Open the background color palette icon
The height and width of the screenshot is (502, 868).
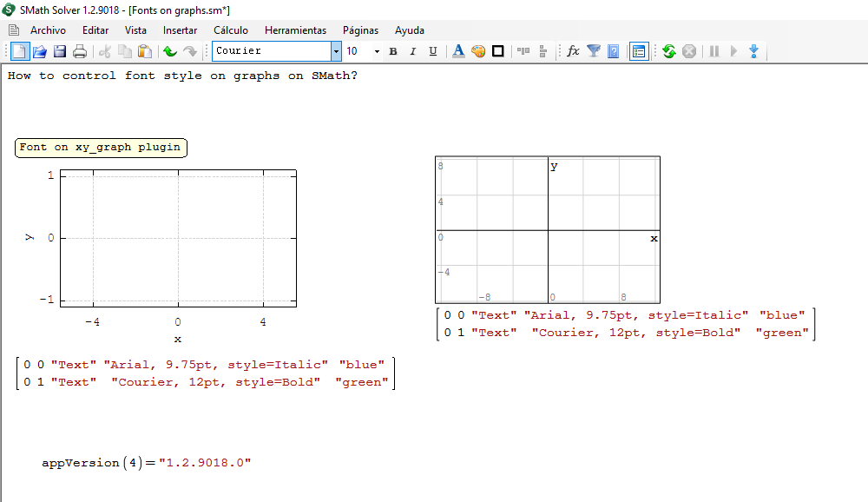click(478, 51)
